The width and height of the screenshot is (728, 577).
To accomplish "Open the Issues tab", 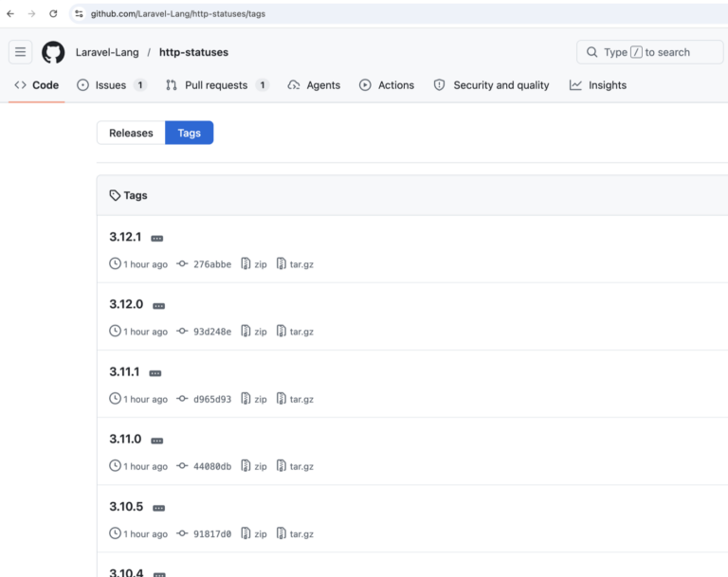I will pyautogui.click(x=112, y=85).
